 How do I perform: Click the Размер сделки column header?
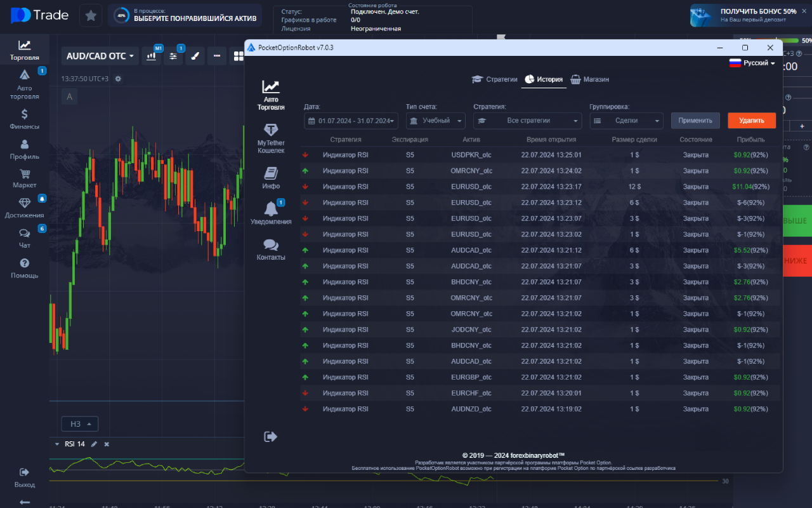[634, 140]
